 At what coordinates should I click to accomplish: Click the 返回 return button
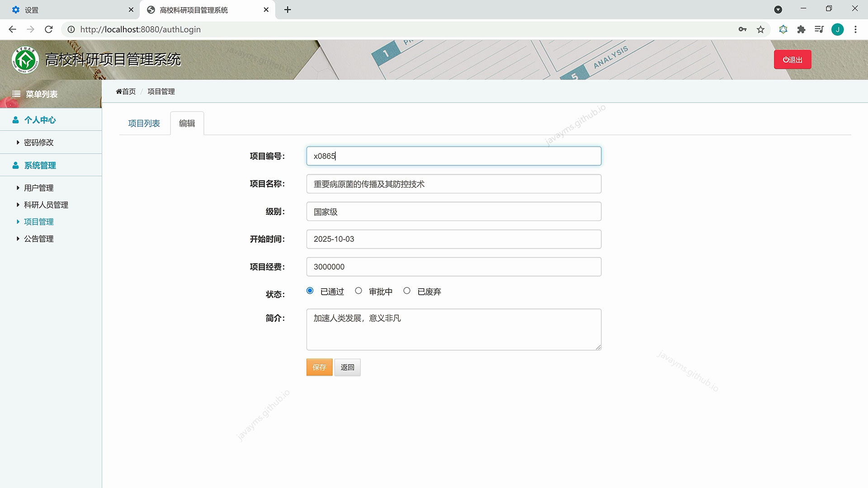(347, 367)
